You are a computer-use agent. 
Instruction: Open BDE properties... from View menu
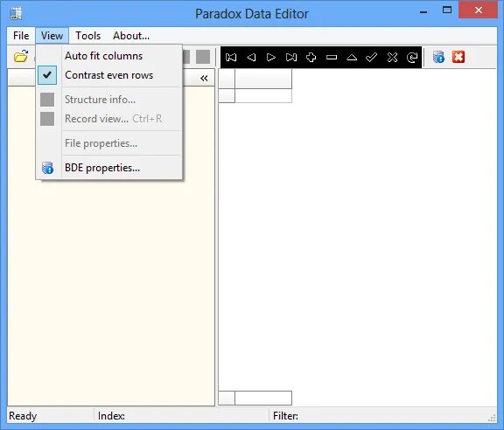point(109,168)
